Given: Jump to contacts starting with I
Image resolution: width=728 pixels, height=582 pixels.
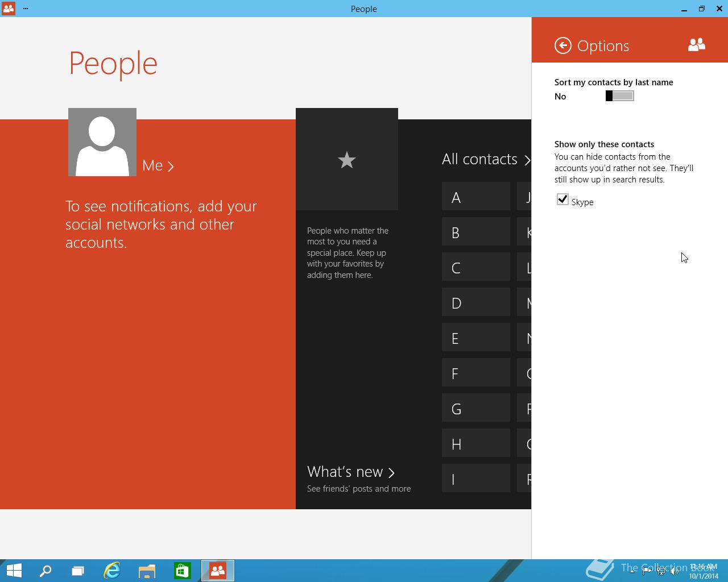Looking at the screenshot, I should click(476, 479).
